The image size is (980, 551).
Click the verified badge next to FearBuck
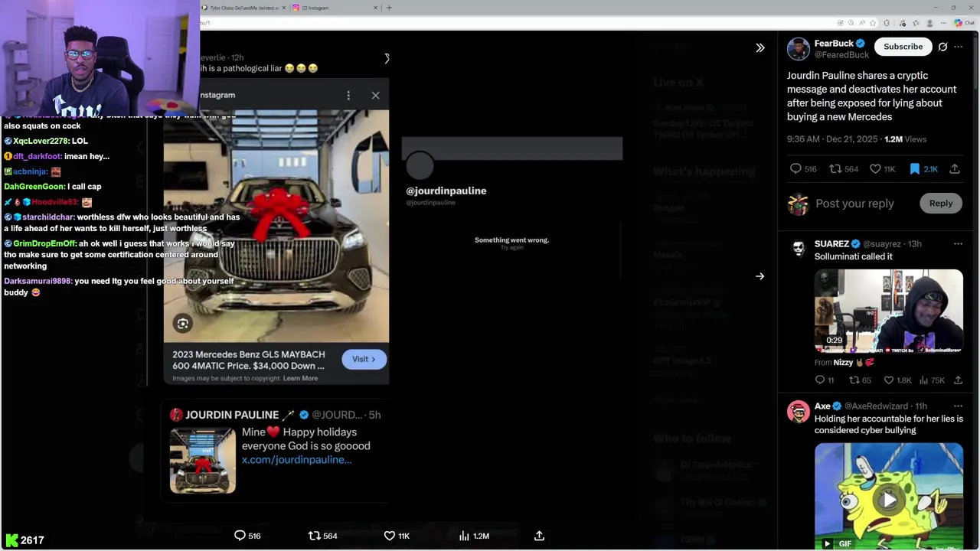point(861,44)
